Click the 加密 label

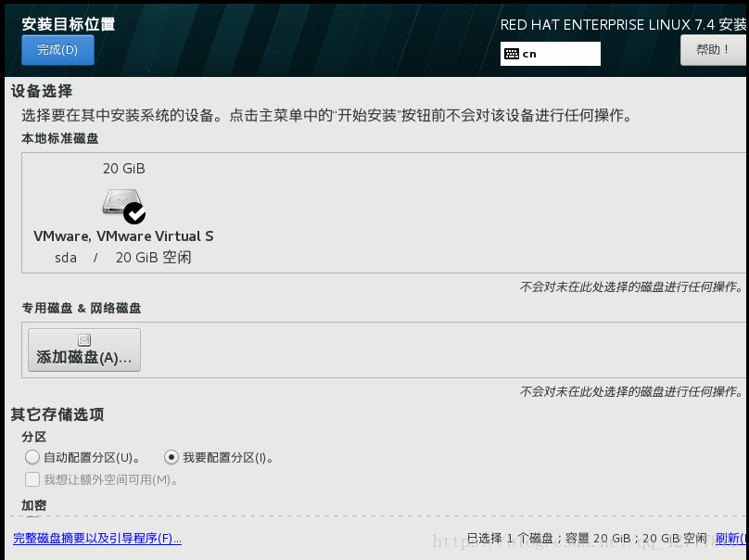34,505
